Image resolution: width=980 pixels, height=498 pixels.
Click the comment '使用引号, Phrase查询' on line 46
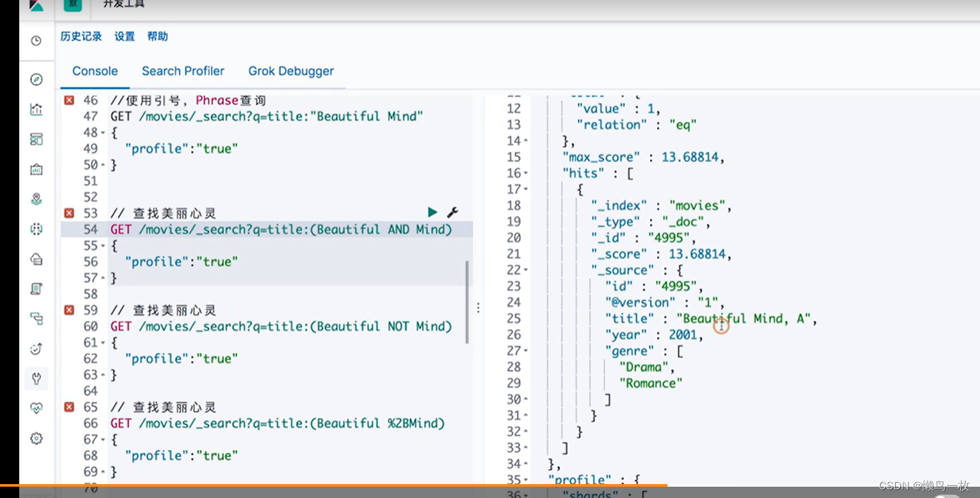click(x=188, y=100)
